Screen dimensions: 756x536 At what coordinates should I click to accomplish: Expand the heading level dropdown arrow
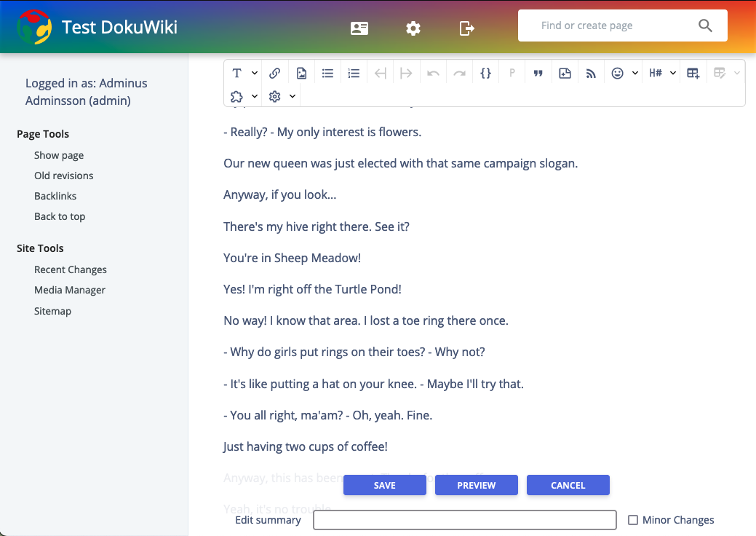coord(673,73)
